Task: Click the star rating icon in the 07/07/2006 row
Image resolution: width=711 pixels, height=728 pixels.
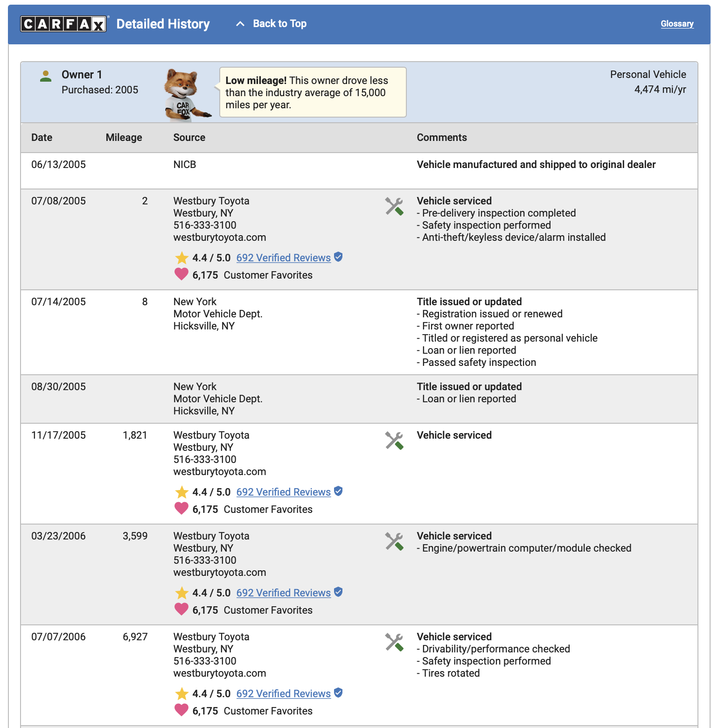Action: click(x=181, y=693)
